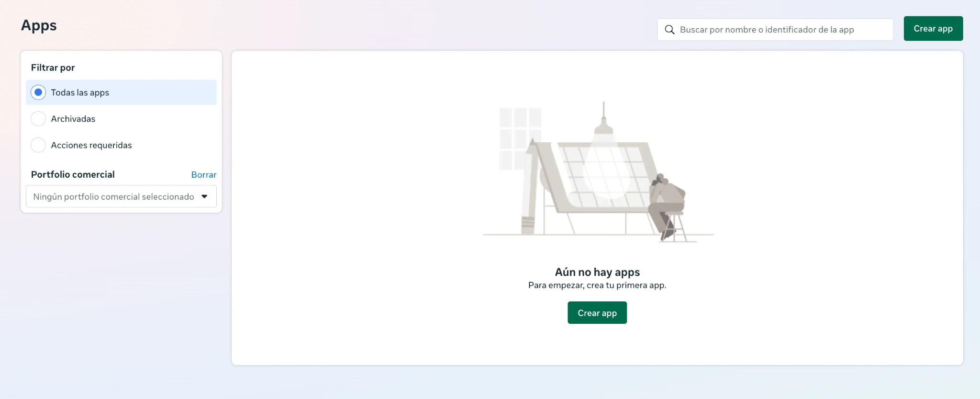Select the 'Todas las apps' radio button
This screenshot has width=980, height=399.
coord(38,92)
